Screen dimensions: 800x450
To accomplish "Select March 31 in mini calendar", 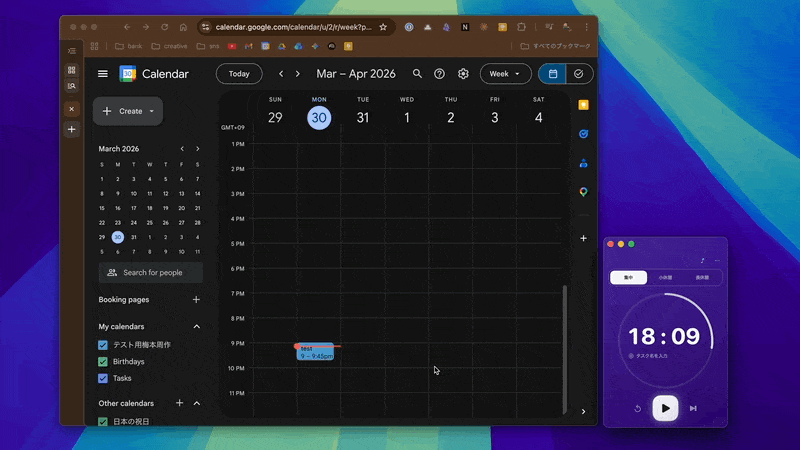I will click(x=134, y=237).
